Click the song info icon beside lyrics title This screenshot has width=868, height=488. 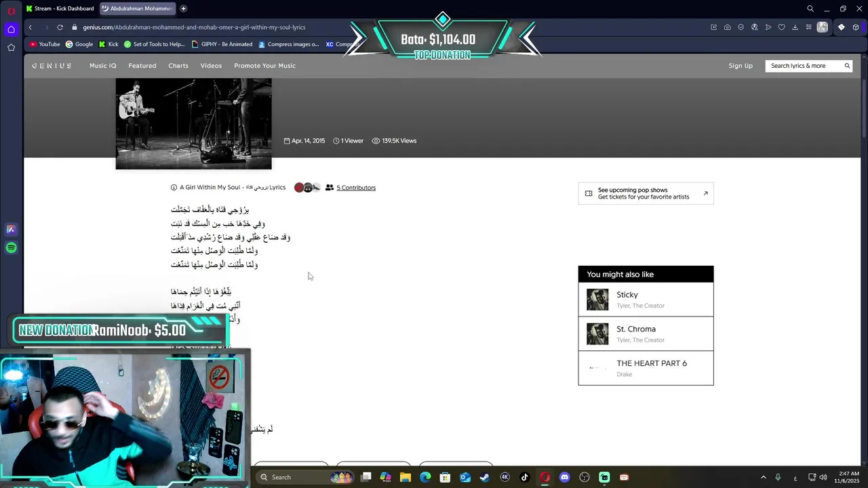tap(174, 188)
